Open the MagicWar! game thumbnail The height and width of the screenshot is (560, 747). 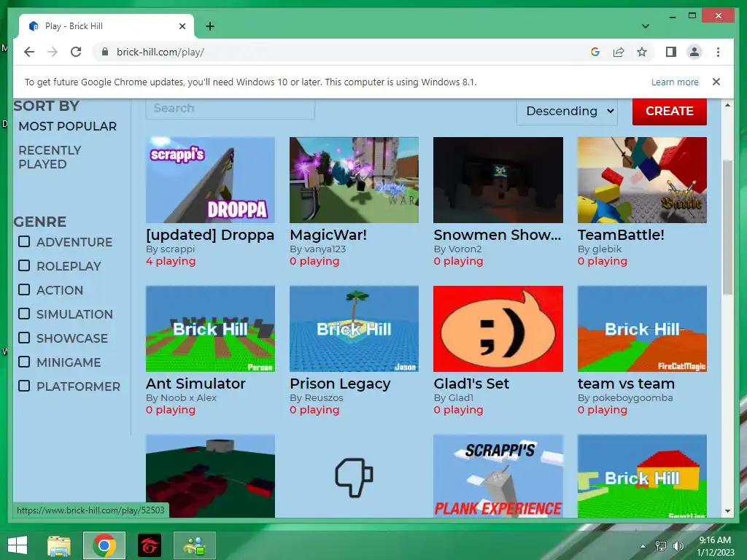pos(354,180)
